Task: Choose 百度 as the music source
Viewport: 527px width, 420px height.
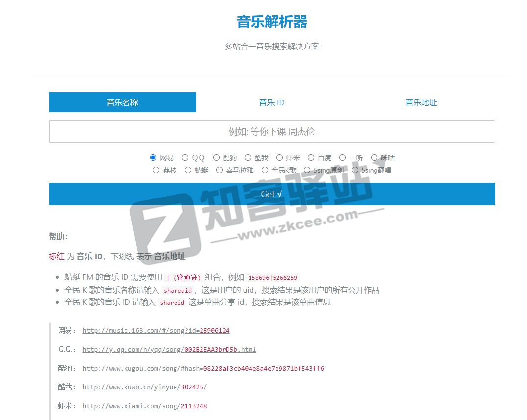Action: (x=311, y=157)
